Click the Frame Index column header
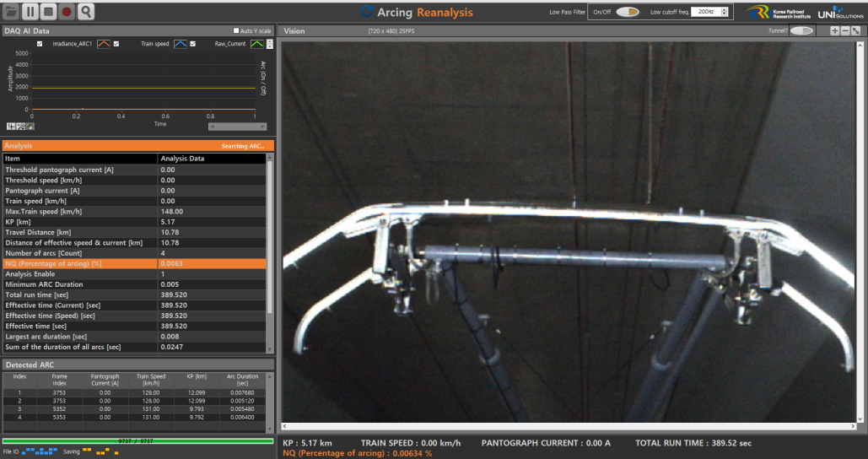This screenshot has width=868, height=459. pos(59,380)
